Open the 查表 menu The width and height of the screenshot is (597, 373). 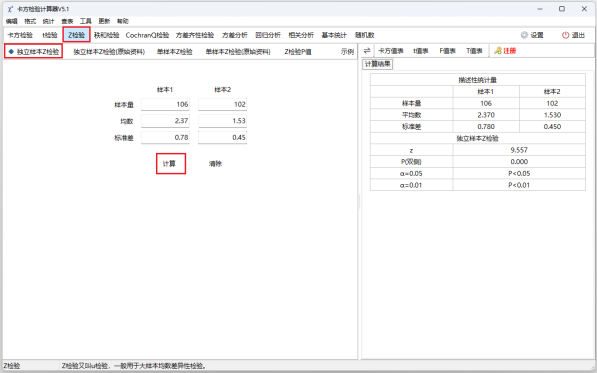click(x=67, y=21)
